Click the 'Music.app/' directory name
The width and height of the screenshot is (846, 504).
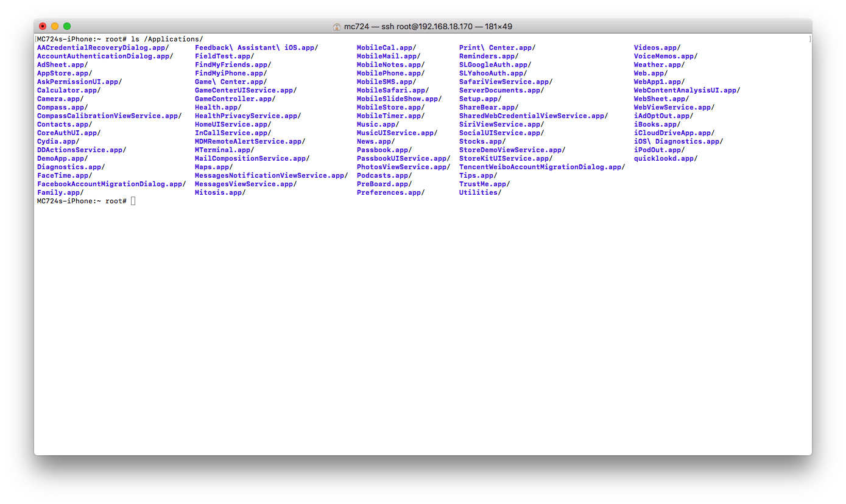[378, 124]
